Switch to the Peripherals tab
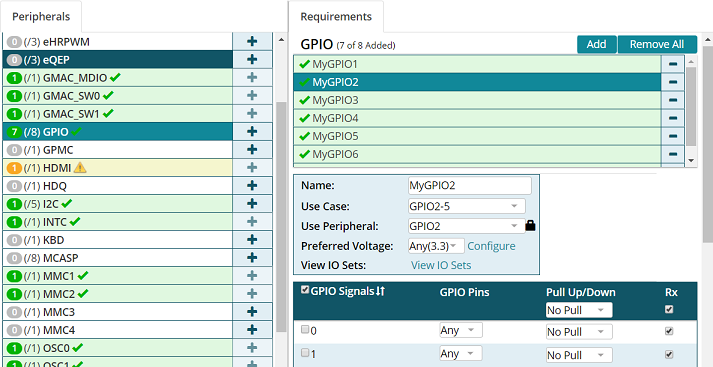Image resolution: width=713 pixels, height=367 pixels. [41, 16]
